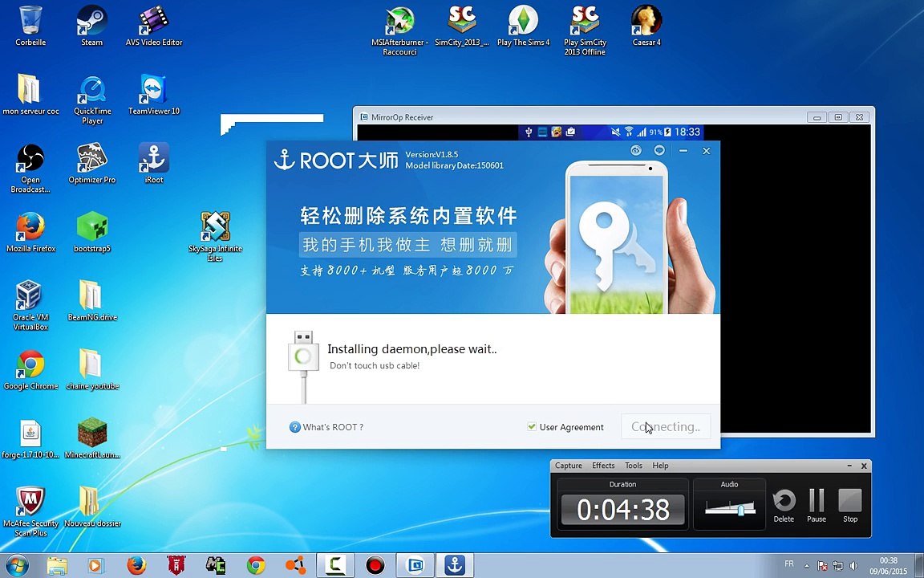
Task: Launch the iRoot desktop shortcut
Action: click(154, 164)
